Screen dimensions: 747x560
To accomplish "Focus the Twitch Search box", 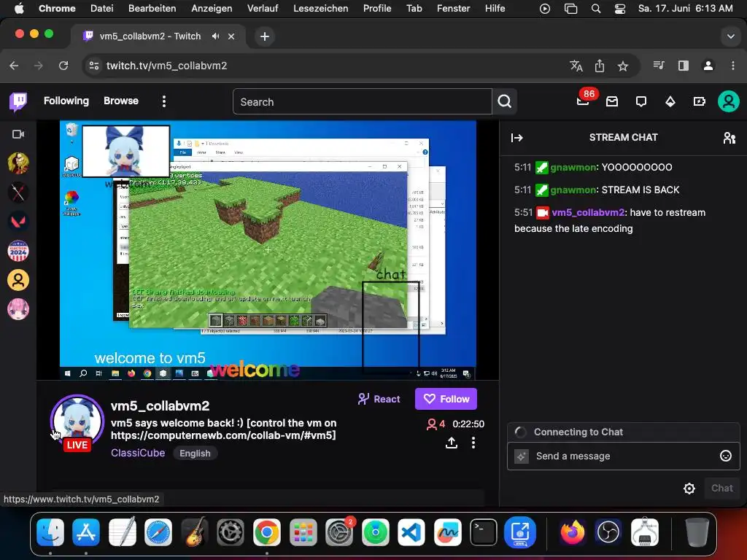I will coord(362,102).
